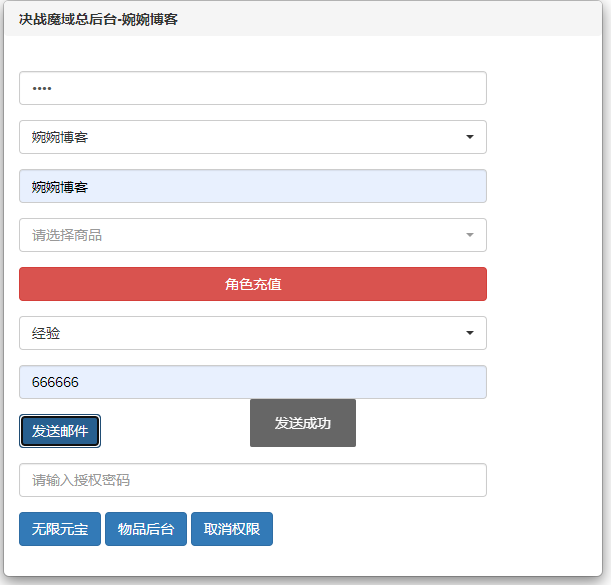Focus the 婉婉博客 text input with blue background
This screenshot has height=585, width=611.
pos(252,186)
